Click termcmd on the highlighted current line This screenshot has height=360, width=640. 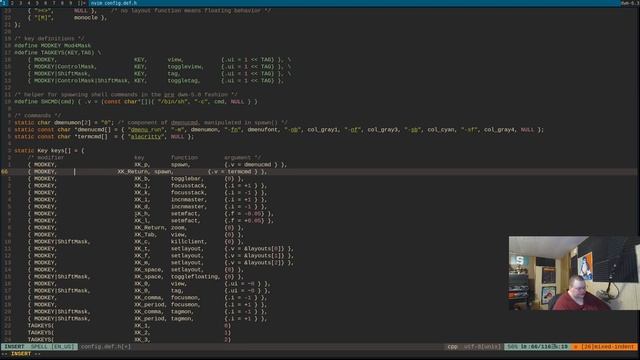(x=239, y=171)
